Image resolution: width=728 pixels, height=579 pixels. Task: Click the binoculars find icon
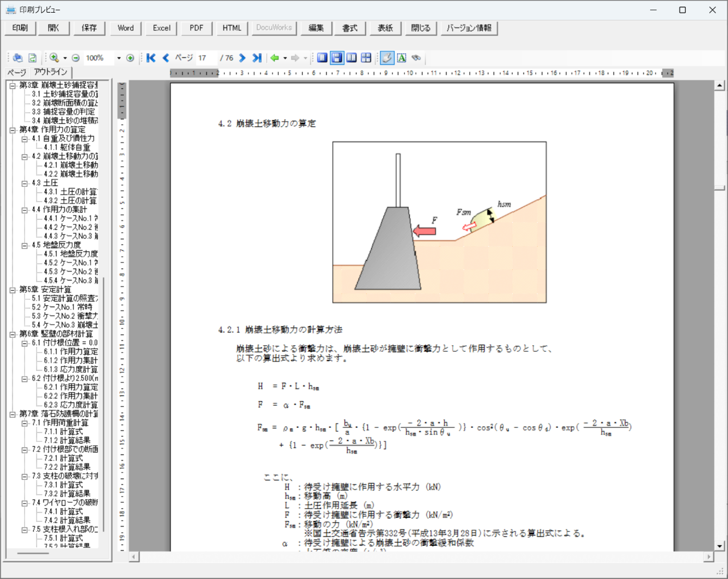pos(416,58)
